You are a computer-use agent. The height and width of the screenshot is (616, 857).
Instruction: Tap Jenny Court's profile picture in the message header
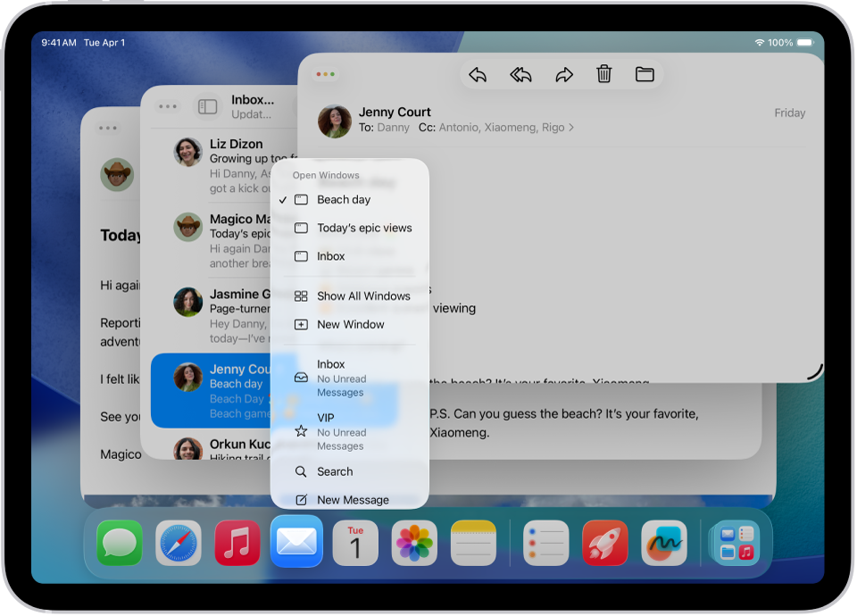335,120
